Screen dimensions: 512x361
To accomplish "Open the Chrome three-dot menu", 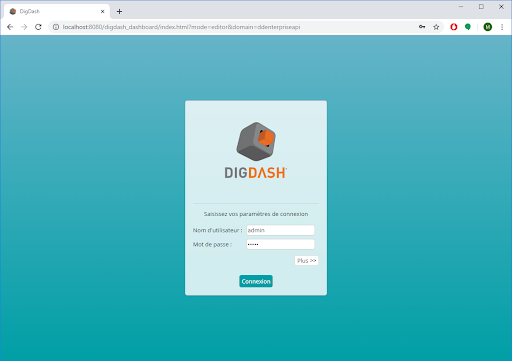I will pos(502,27).
